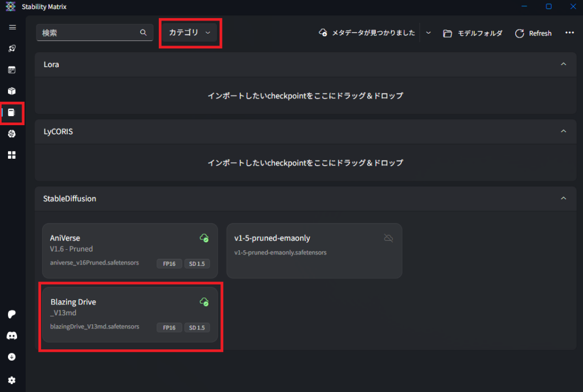Click the メタデータが見つかりました button

[367, 32]
